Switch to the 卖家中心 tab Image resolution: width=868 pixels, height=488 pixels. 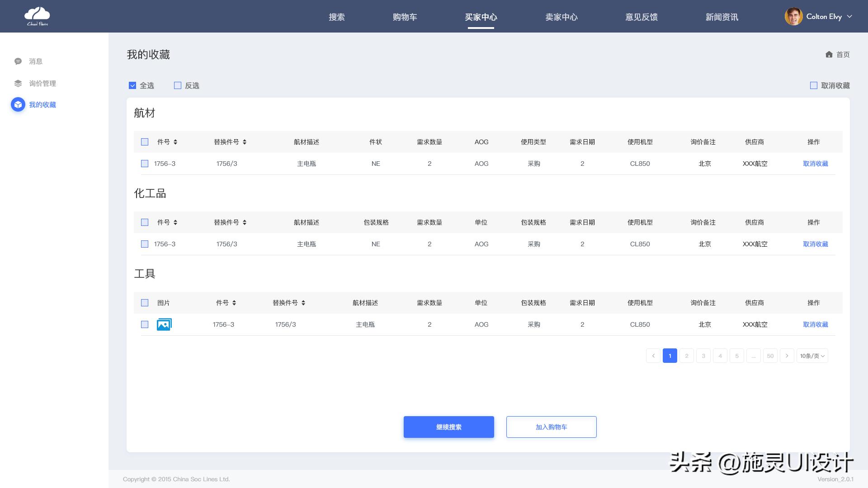pos(561,17)
